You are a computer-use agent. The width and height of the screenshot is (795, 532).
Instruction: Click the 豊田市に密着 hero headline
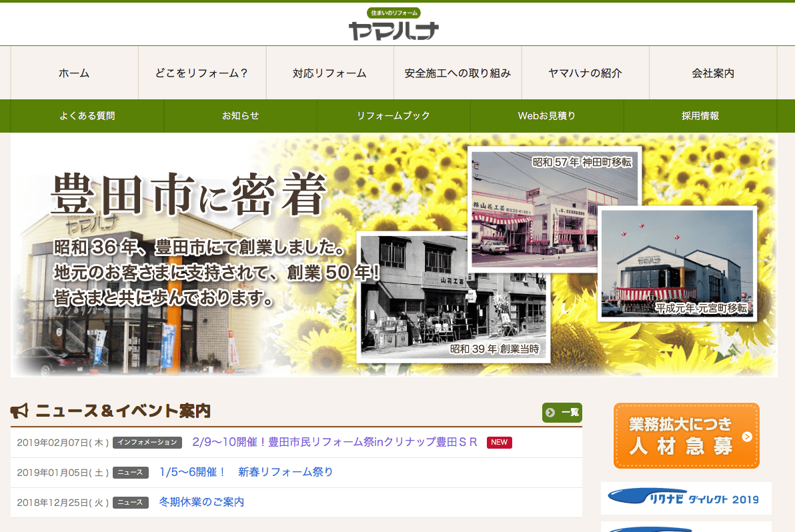click(x=189, y=194)
